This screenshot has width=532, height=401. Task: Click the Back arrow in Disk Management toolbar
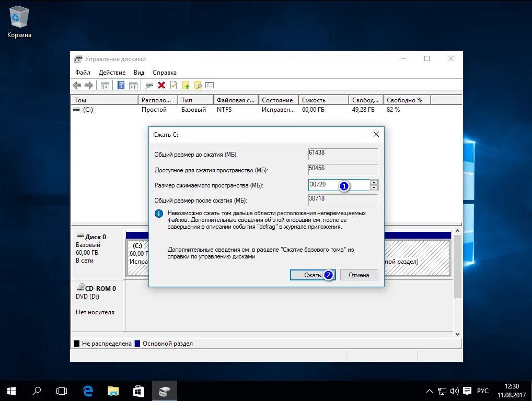point(77,86)
